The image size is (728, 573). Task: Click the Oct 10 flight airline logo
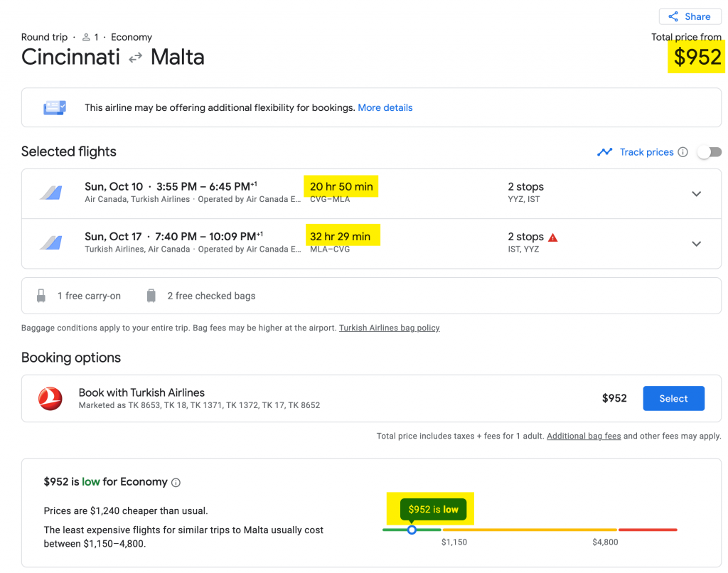pyautogui.click(x=50, y=193)
